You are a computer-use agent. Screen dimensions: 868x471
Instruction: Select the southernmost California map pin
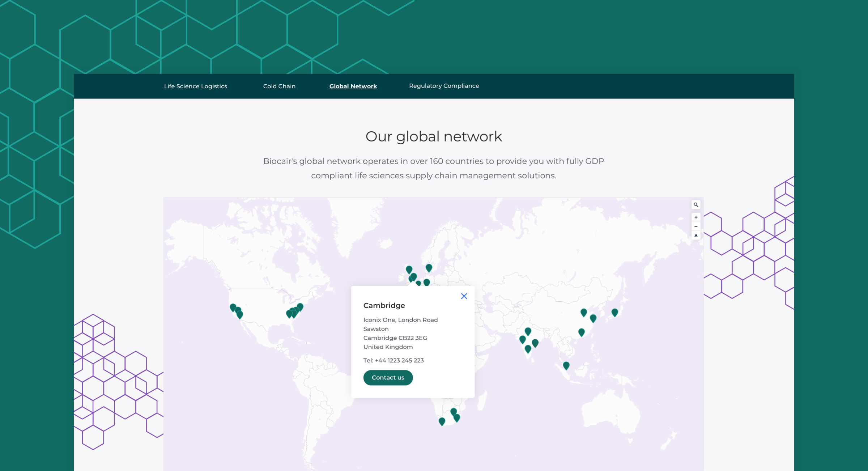tap(239, 314)
